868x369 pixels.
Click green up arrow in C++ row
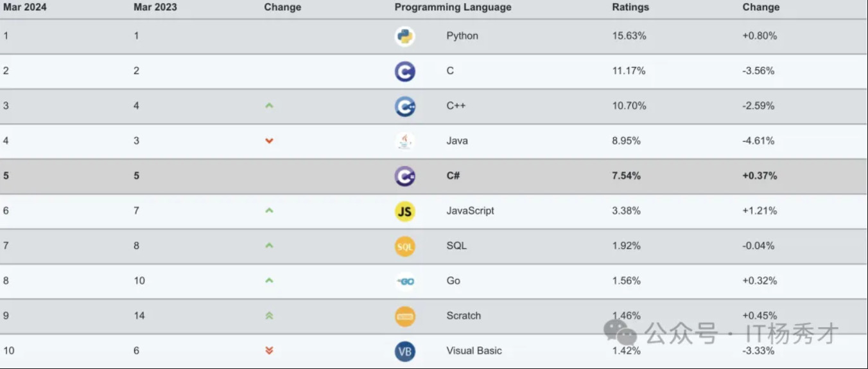coord(269,105)
